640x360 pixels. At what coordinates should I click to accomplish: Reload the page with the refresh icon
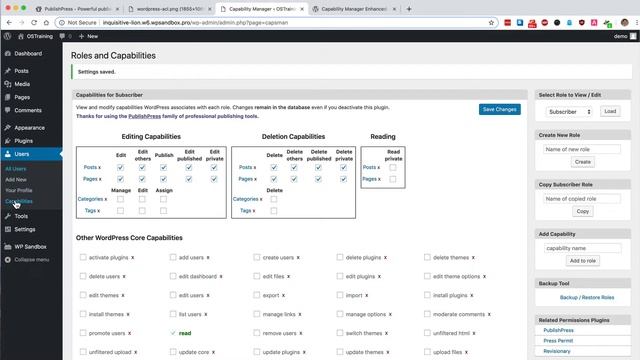click(x=34, y=23)
